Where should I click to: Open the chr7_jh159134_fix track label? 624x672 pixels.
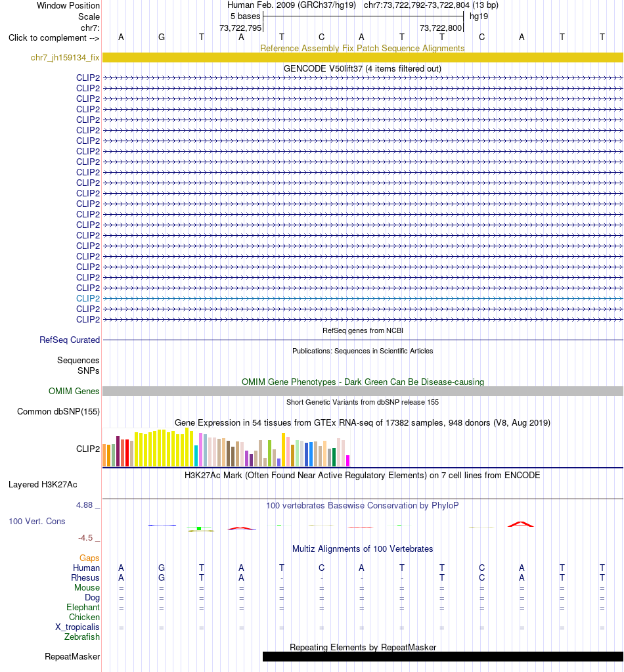65,57
